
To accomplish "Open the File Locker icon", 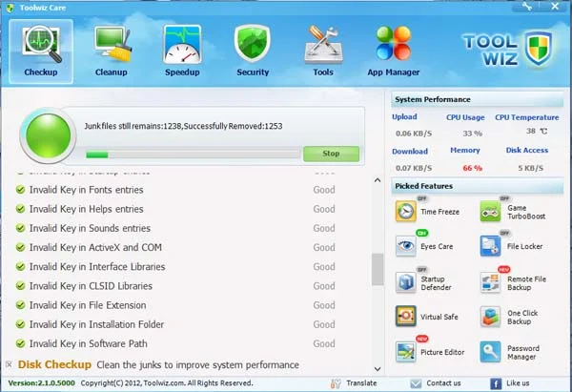I will pos(490,246).
